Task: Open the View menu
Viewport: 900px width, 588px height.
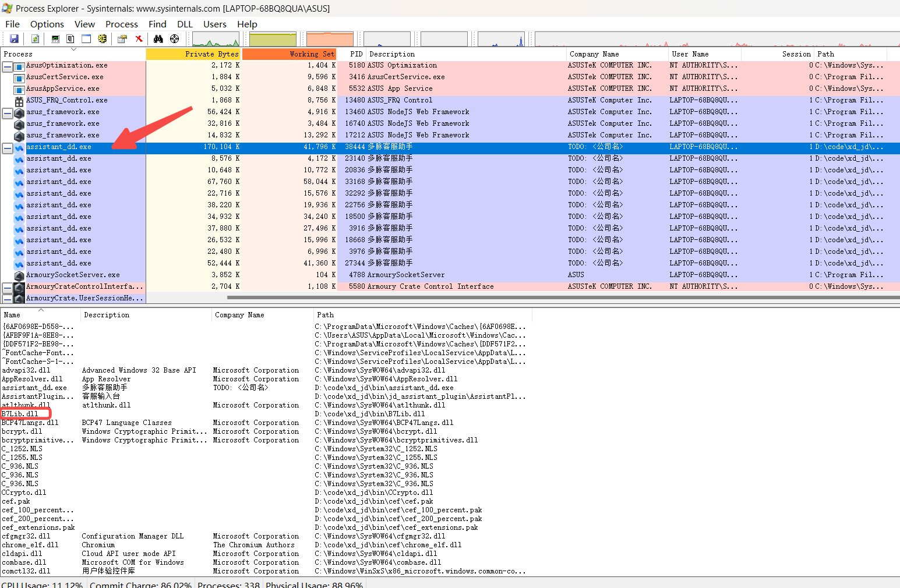Action: pyautogui.click(x=84, y=24)
